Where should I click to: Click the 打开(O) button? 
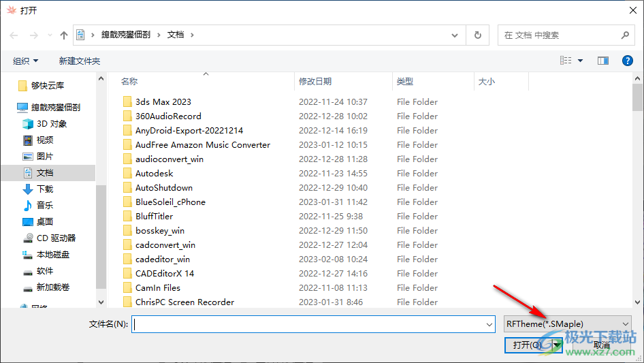pyautogui.click(x=528, y=345)
